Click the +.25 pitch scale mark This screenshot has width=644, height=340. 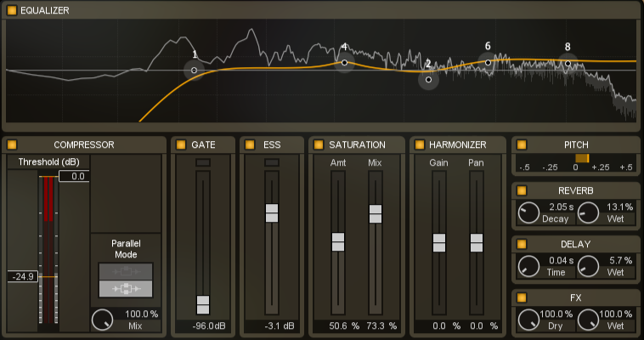point(601,167)
